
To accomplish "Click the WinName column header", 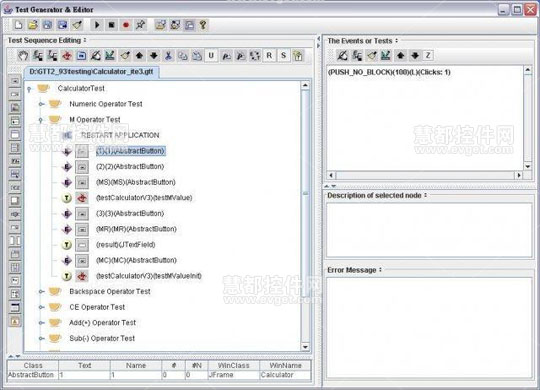I will click(285, 366).
